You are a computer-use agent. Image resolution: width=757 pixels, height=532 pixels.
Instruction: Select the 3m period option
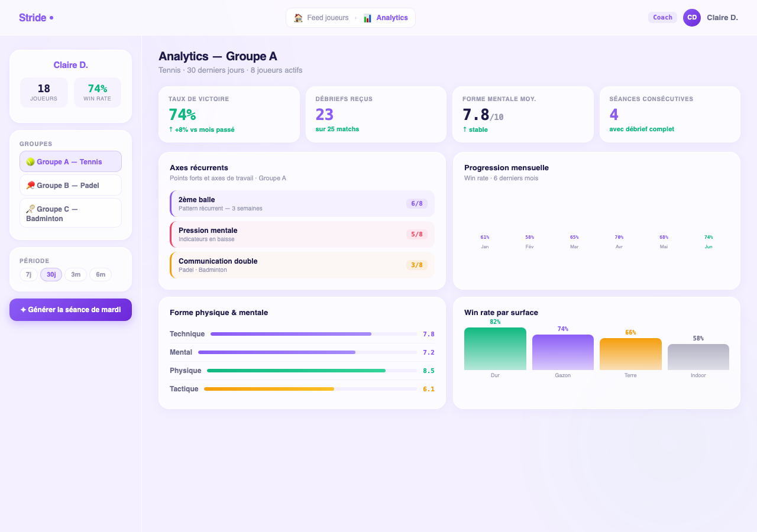[76, 274]
